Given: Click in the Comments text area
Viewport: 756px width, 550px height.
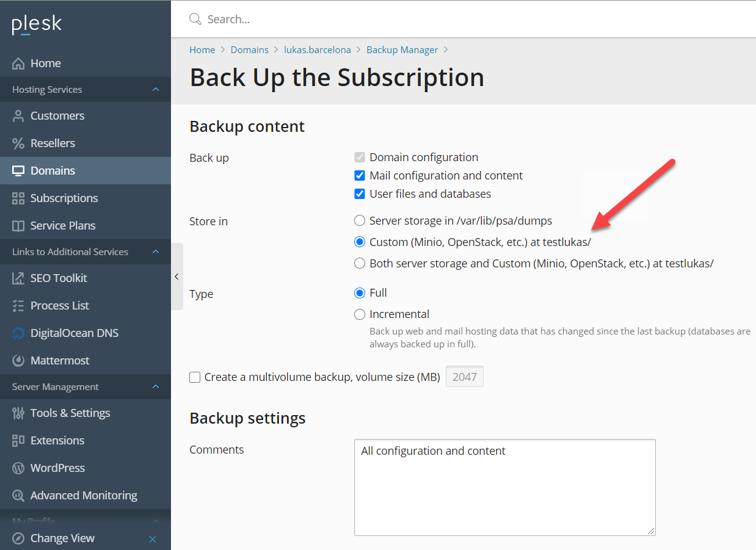Looking at the screenshot, I should coord(504,487).
